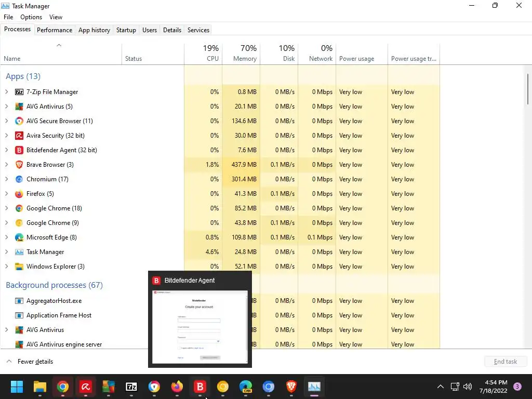Screen dimensions: 532x399
Task: Click the 0.1 Mbps network cell
Action: tap(317, 237)
